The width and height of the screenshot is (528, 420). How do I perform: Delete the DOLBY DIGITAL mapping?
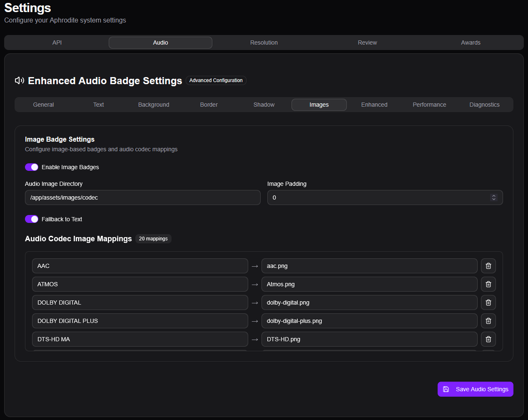[x=488, y=302]
